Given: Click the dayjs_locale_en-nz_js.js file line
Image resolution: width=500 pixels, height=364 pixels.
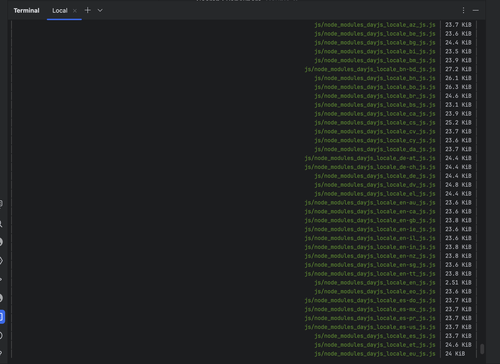Looking at the screenshot, I should tap(370, 256).
